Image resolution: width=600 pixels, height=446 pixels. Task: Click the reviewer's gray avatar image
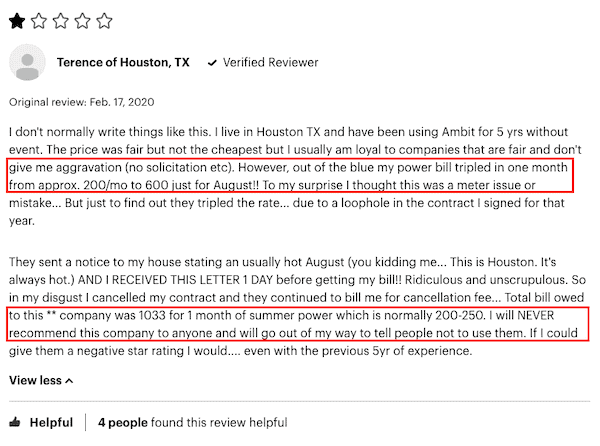27,62
